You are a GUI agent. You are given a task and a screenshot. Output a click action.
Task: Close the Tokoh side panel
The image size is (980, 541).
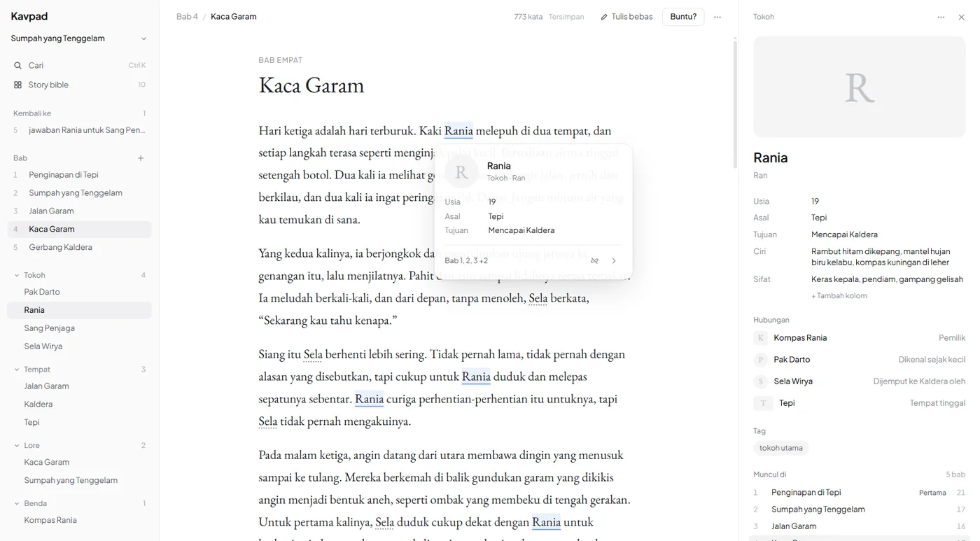tap(961, 17)
